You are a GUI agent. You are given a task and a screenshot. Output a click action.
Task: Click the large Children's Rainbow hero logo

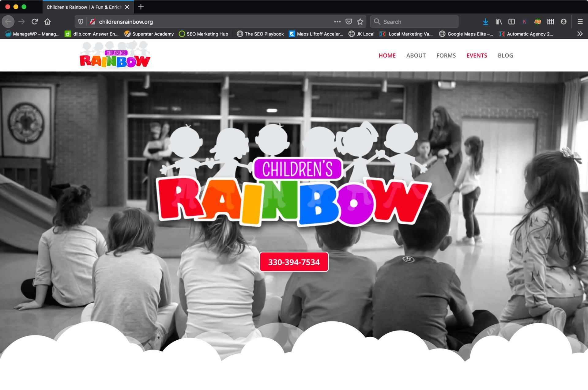[294, 175]
